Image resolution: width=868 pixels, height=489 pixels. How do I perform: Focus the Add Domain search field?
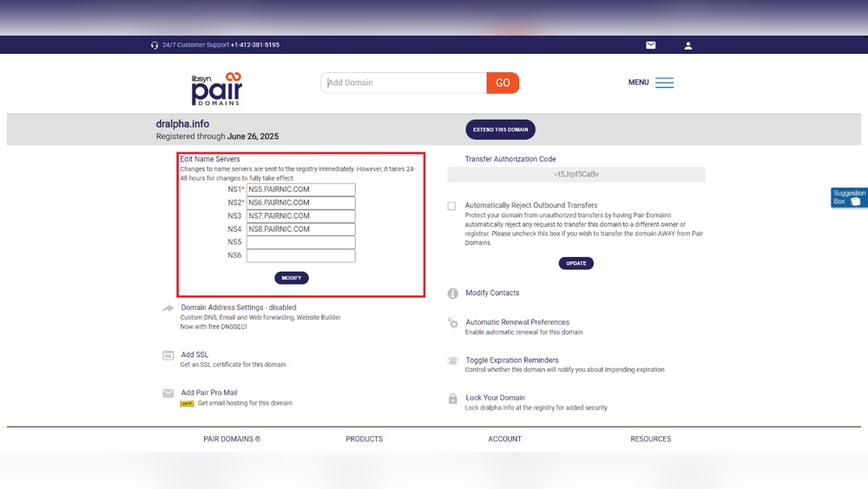pos(404,83)
